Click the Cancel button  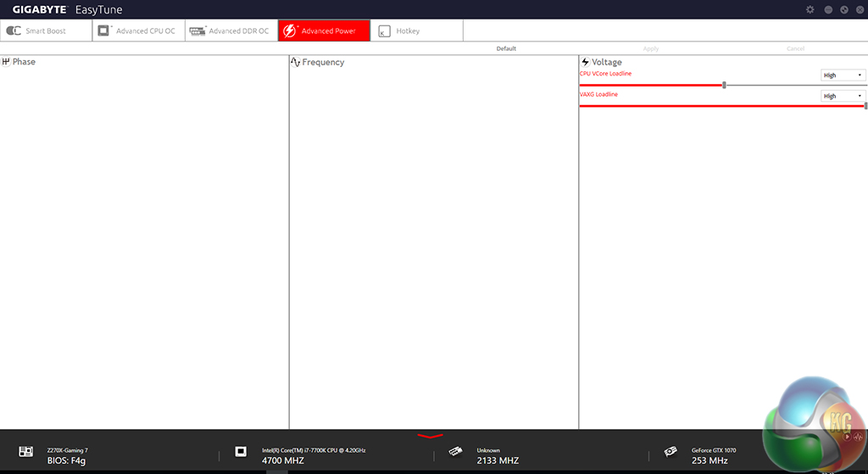pyautogui.click(x=795, y=48)
